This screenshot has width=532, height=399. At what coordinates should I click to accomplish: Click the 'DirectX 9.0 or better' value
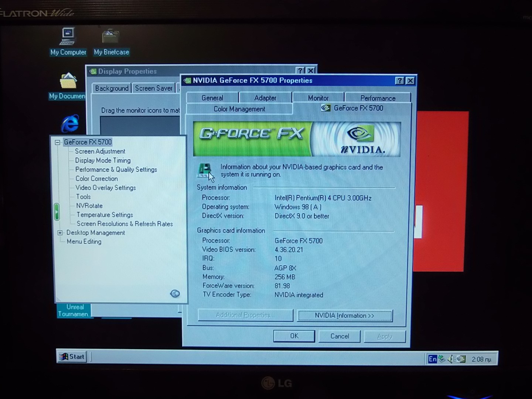coord(301,216)
